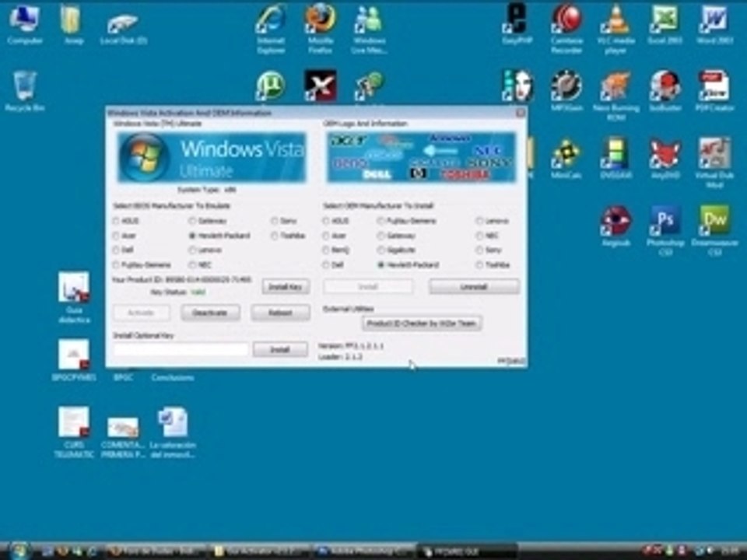Launch the DVDShrink desktop shortcut

pos(615,158)
